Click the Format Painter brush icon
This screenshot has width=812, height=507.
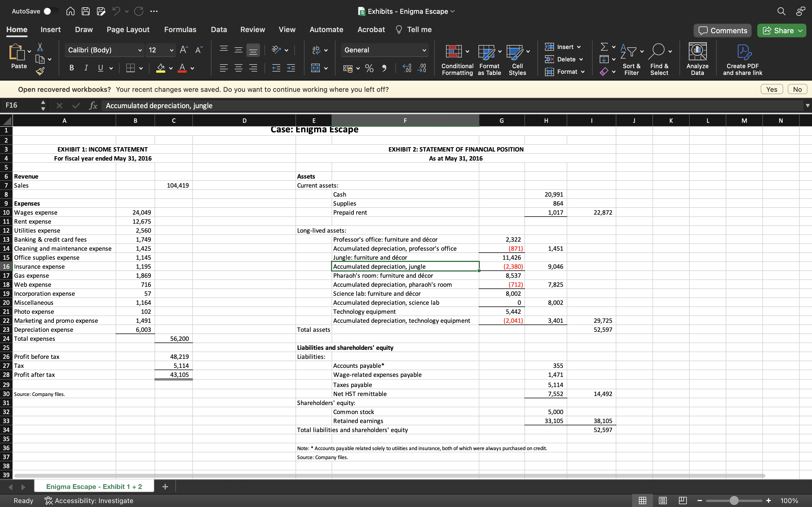point(40,71)
